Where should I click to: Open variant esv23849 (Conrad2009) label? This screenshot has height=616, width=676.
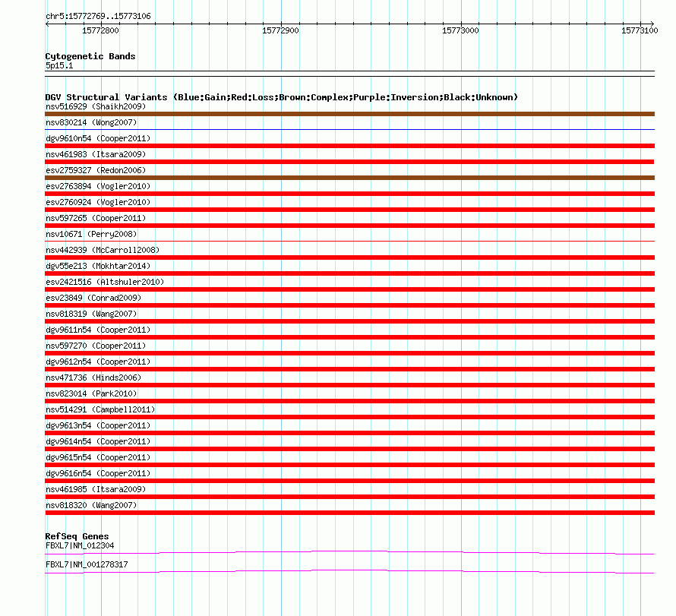pyautogui.click(x=93, y=298)
